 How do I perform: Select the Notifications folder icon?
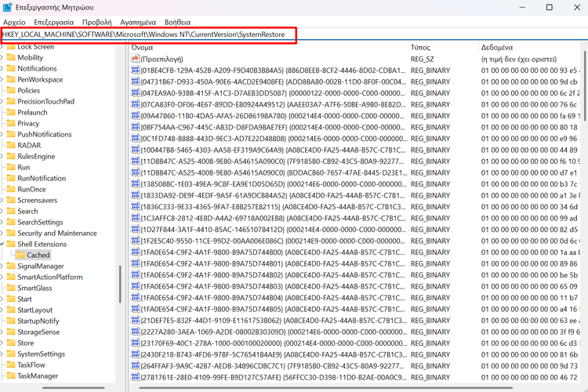(11, 68)
